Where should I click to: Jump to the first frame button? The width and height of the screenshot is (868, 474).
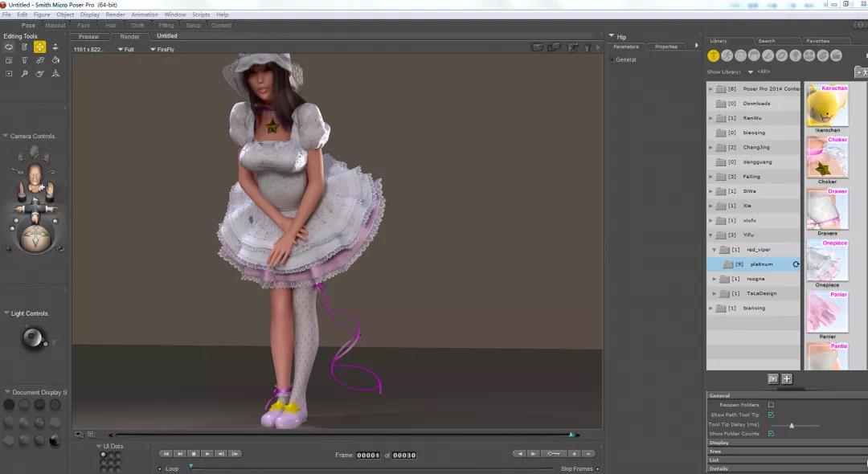(x=166, y=454)
